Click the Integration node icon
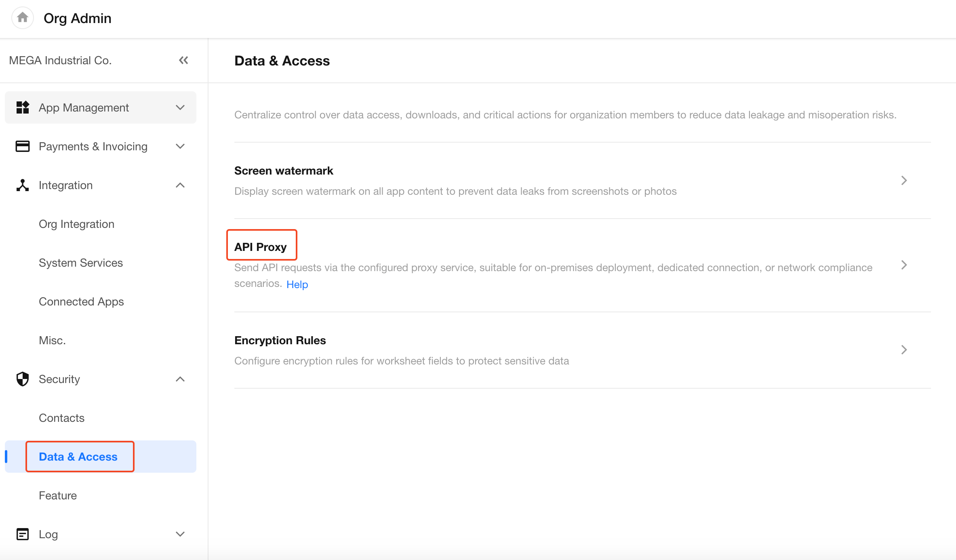The image size is (956, 560). (x=23, y=185)
